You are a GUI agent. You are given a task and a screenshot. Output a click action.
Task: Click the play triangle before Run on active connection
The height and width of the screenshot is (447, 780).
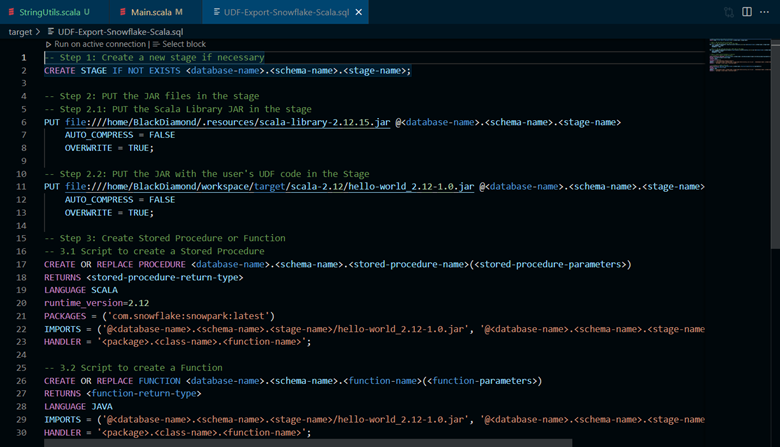[48, 44]
